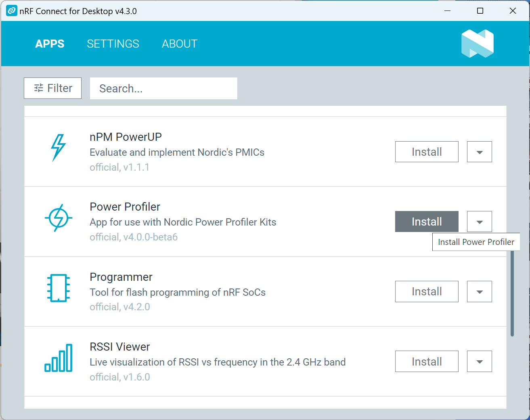This screenshot has height=420, width=530.
Task: Click the 'official, v1.6.0' version text
Action: tap(120, 377)
